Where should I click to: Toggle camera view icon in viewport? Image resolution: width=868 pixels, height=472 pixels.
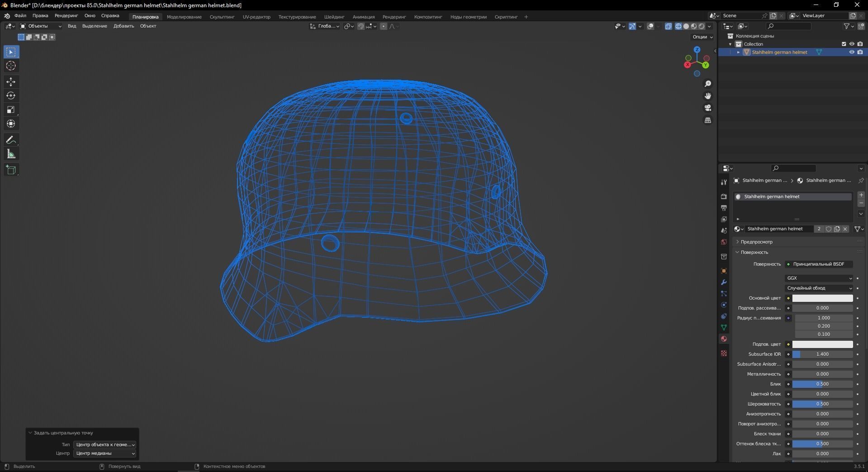[x=708, y=108]
